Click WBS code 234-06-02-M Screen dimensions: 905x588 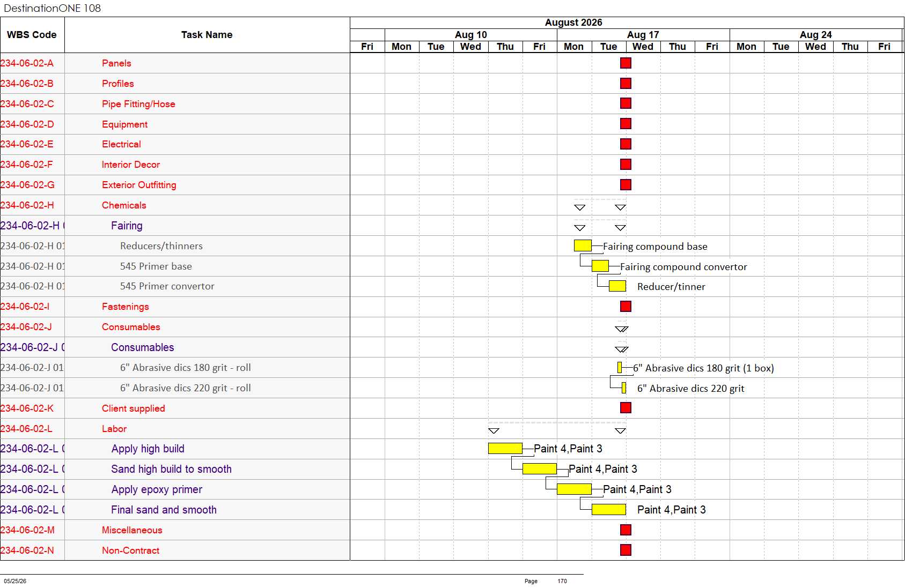[x=27, y=530]
